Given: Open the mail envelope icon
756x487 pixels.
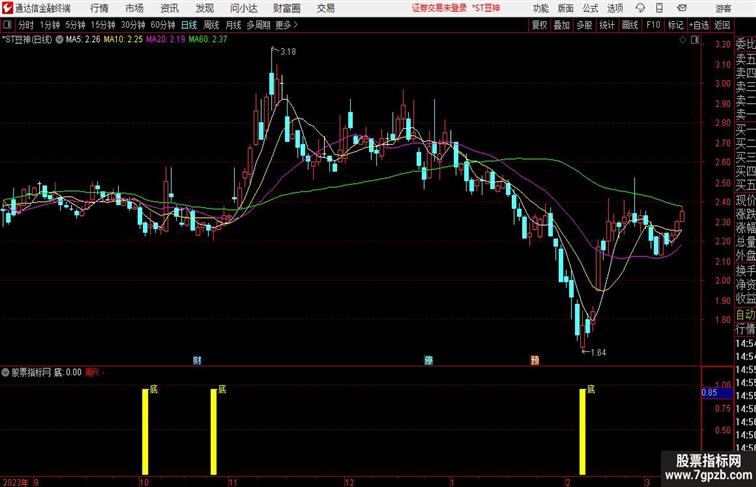Looking at the screenshot, I should pyautogui.click(x=682, y=8).
